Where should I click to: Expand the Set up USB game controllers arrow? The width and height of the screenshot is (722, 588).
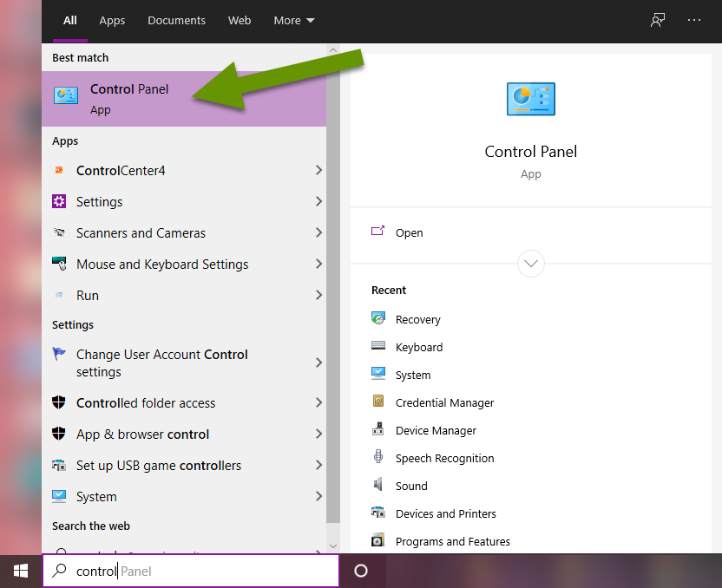[318, 465]
